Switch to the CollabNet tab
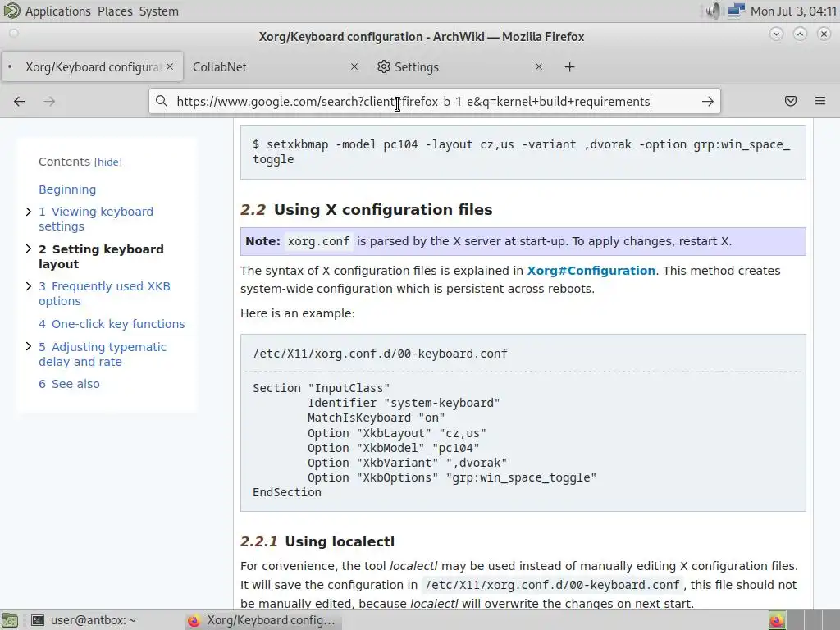This screenshot has height=630, width=840. [262, 67]
